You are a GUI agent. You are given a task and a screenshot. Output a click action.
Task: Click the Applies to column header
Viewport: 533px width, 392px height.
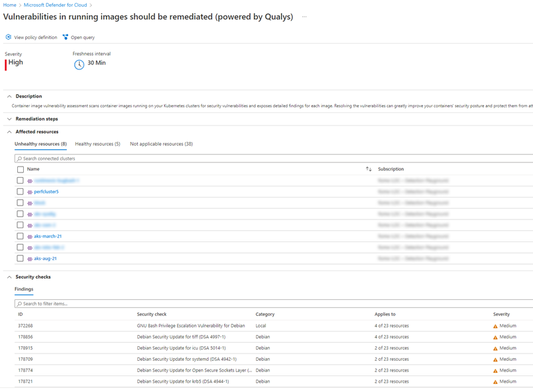pyautogui.click(x=385, y=314)
